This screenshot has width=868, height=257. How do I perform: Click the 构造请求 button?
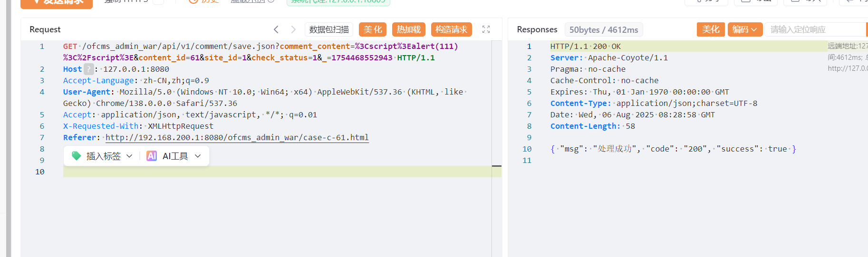(451, 29)
